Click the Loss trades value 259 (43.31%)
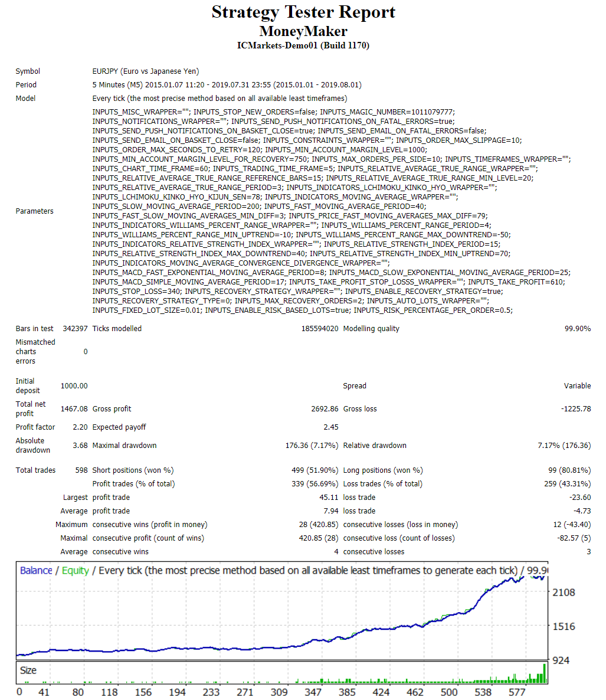The height and width of the screenshot is (700, 606). point(567,484)
